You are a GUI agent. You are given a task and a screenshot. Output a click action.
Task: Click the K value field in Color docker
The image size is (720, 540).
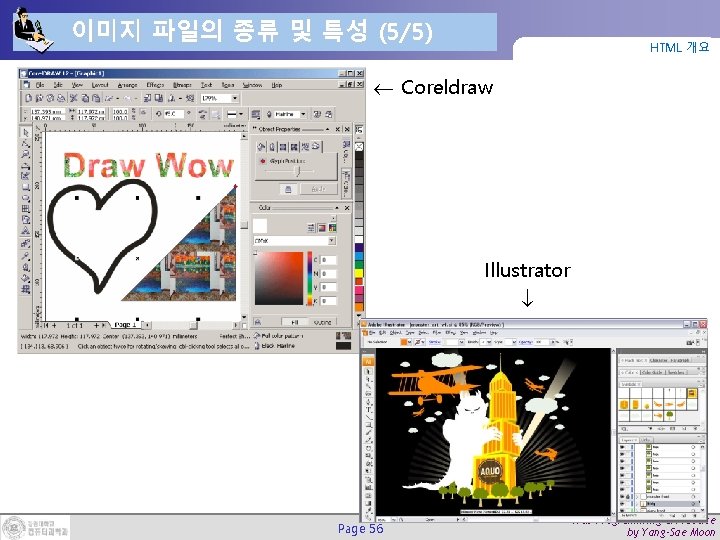coord(328,301)
